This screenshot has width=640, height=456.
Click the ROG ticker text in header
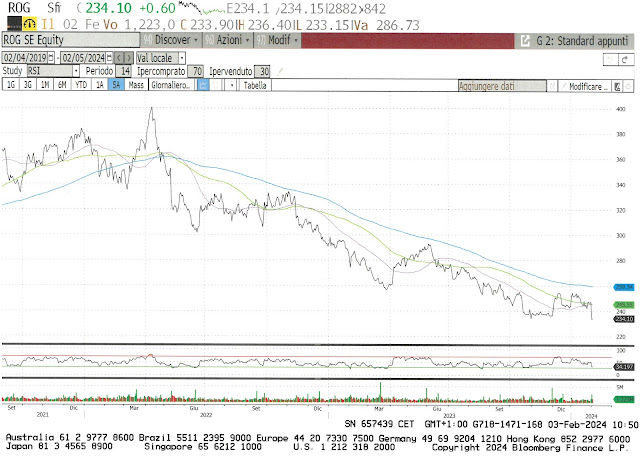pyautogui.click(x=19, y=7)
